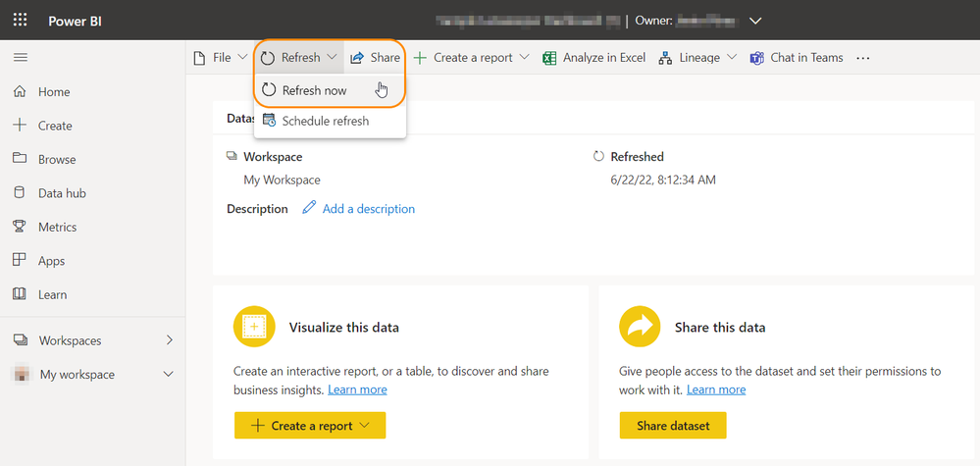Image resolution: width=980 pixels, height=466 pixels.
Task: Open the Learn book icon
Action: [20, 294]
